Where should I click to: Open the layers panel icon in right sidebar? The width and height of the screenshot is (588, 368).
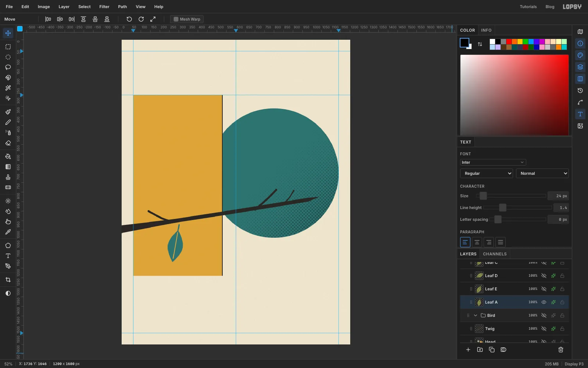point(580,67)
